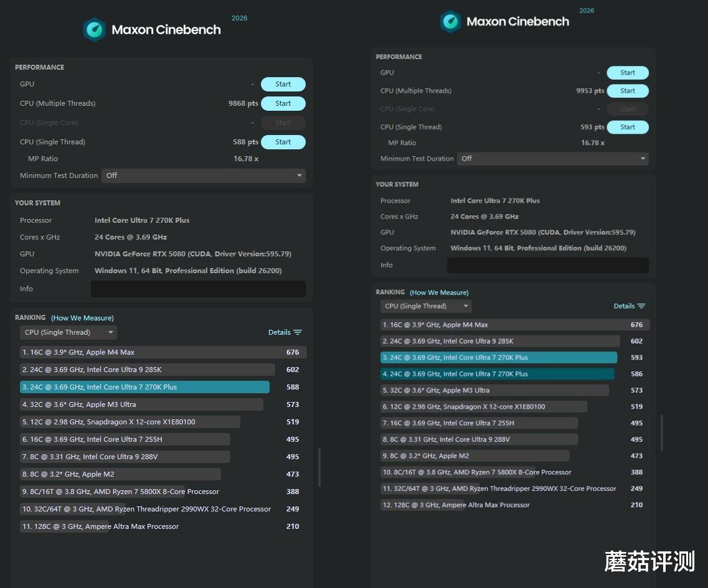Click Details filter icon in left window
Viewport: 708px width, 588px height.
pyautogui.click(x=298, y=332)
